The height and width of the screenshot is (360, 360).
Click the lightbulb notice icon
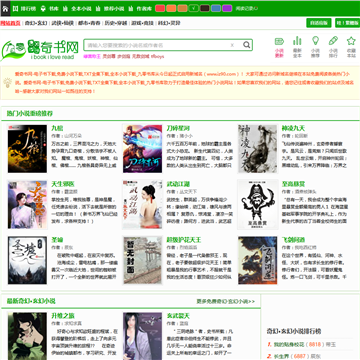7,82
